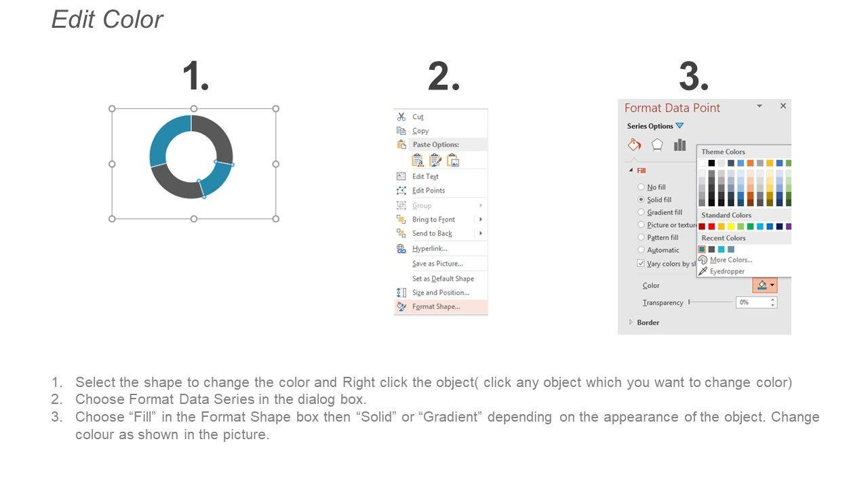The height and width of the screenshot is (488, 868).
Task: Open the Fill & Line paint bucket tab
Action: (x=634, y=145)
